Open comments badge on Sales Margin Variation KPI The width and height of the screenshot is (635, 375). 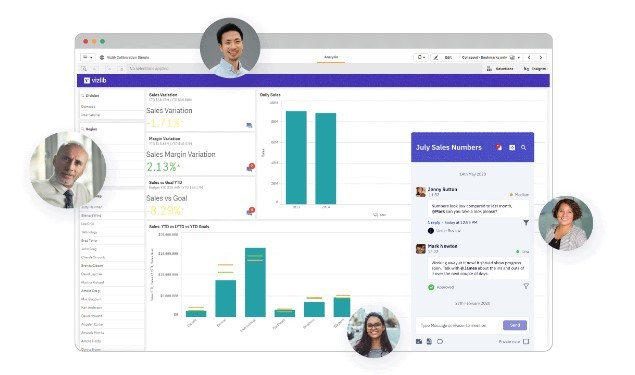(251, 167)
